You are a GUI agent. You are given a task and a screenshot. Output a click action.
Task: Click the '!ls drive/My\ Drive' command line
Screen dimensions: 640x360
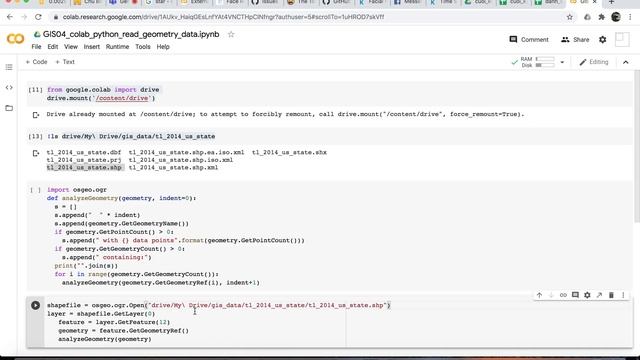click(131, 136)
